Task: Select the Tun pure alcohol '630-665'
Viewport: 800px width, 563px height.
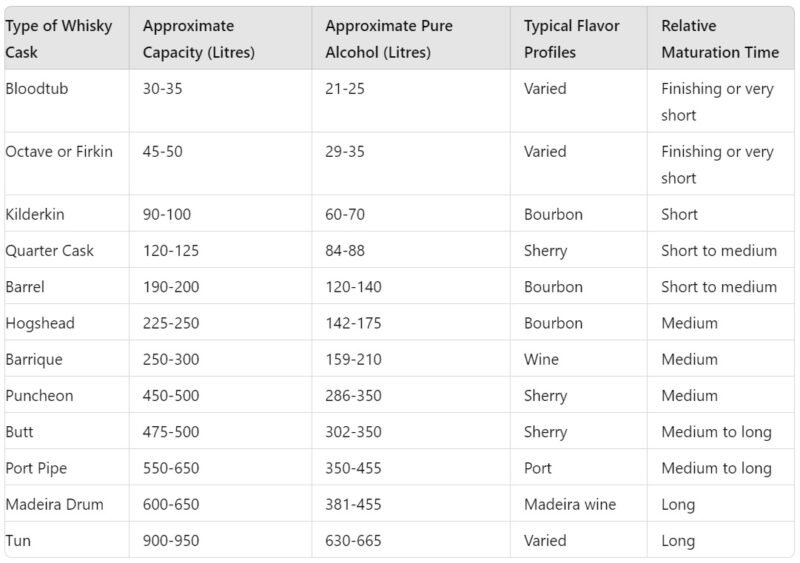Action: click(353, 541)
